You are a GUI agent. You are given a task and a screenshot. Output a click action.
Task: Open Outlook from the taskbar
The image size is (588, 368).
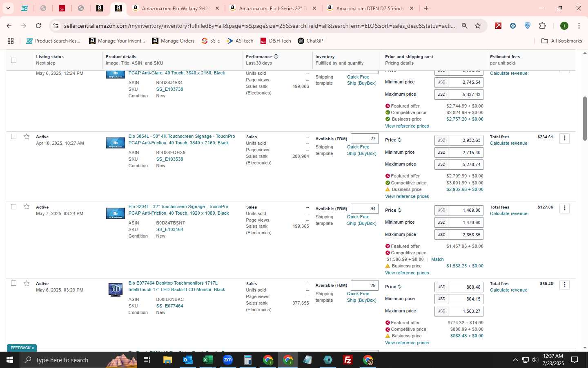pos(187,360)
